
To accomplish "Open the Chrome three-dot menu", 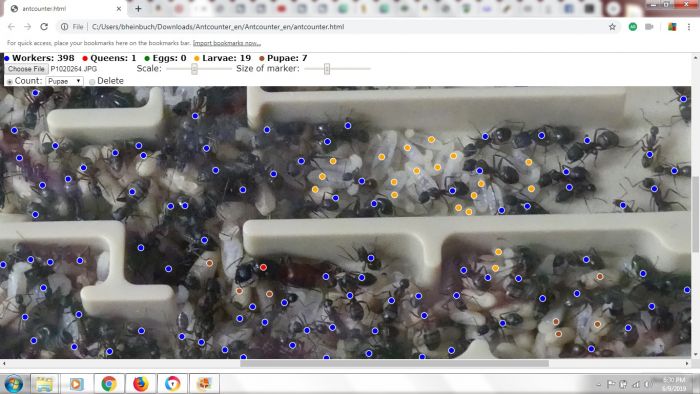I will 689,27.
